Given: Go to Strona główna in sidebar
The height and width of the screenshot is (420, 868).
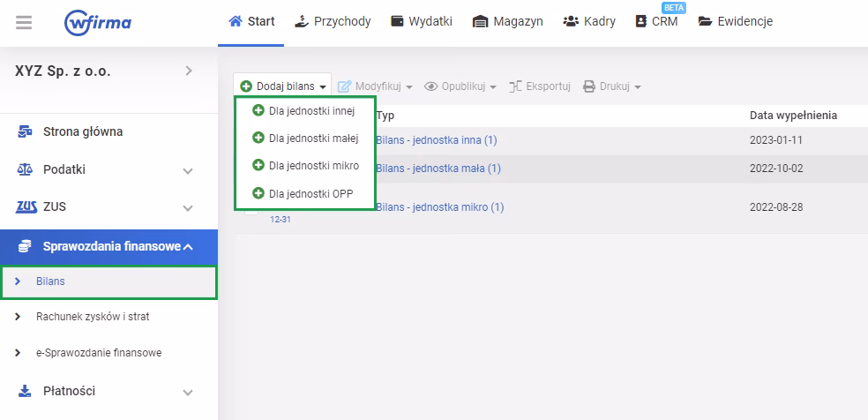Looking at the screenshot, I should point(83,132).
